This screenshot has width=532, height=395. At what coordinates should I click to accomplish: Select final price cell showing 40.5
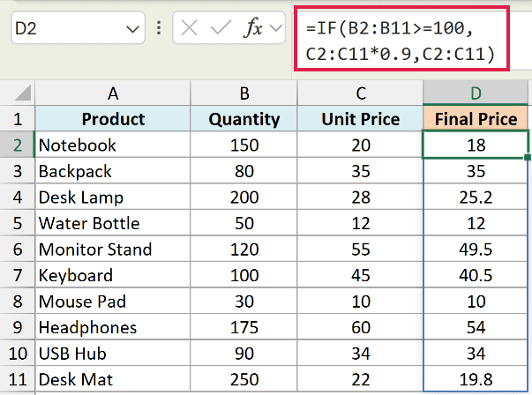pos(476,274)
